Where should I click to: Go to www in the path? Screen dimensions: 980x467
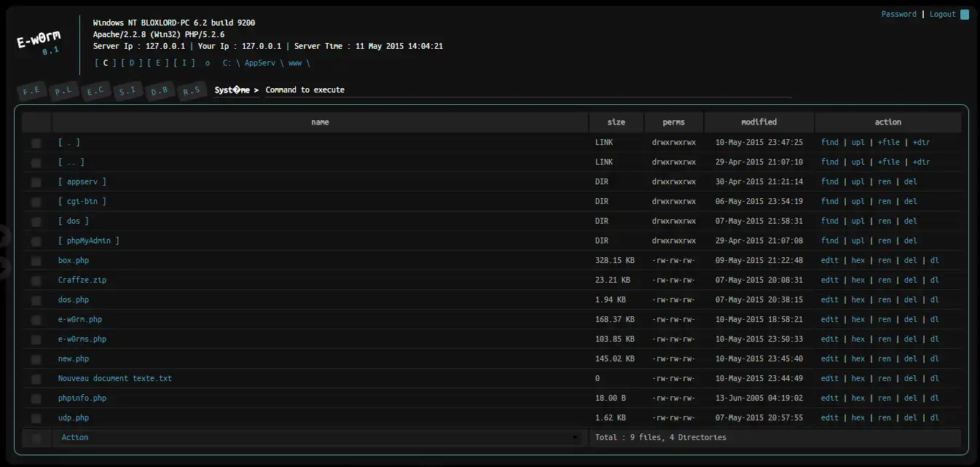[295, 63]
